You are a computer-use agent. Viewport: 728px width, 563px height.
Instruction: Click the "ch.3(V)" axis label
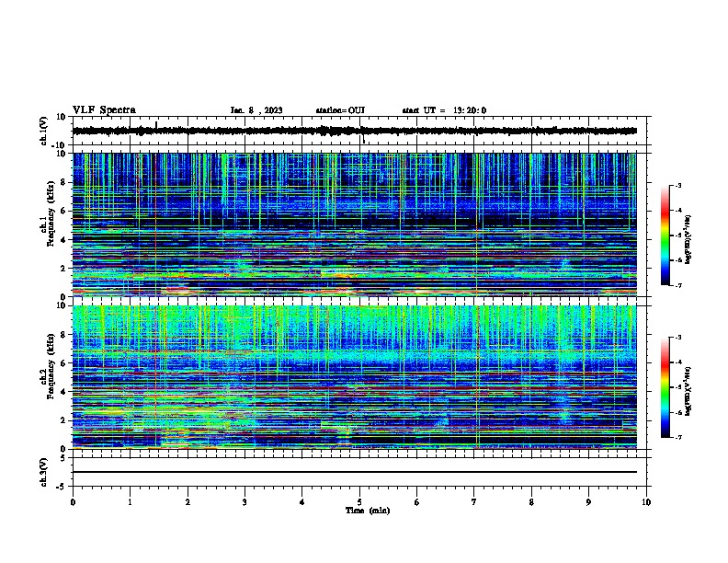44,473
